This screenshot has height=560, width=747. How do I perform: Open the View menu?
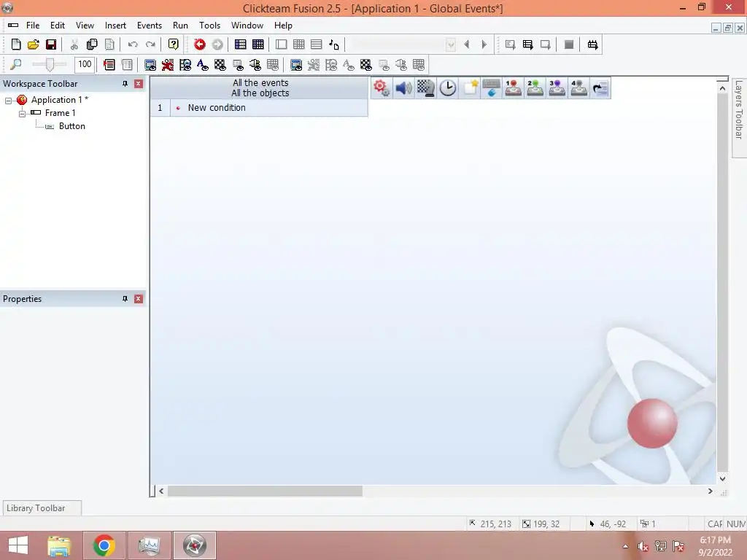pyautogui.click(x=85, y=26)
